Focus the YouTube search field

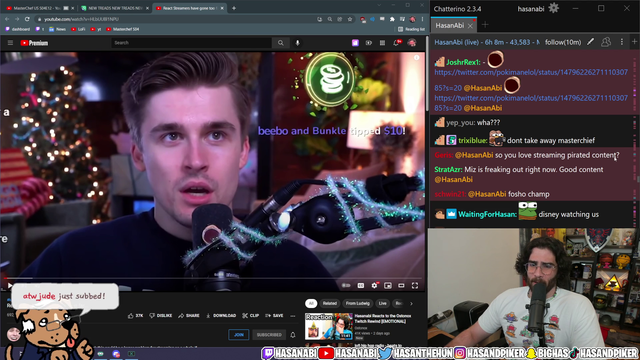[191, 42]
